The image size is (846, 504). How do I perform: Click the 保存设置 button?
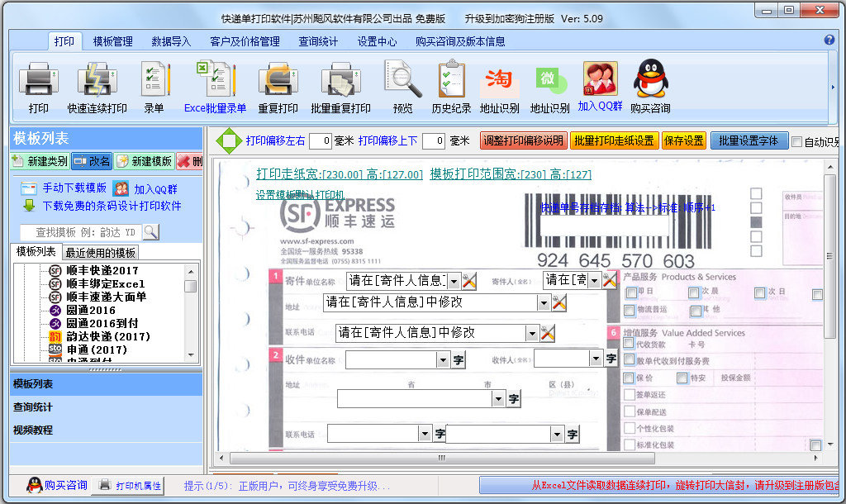676,140
